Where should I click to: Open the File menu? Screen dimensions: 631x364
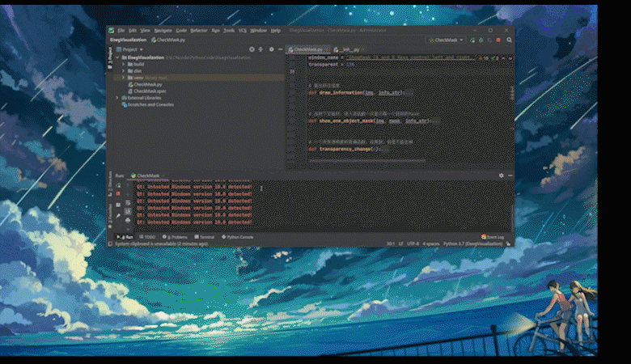121,30
